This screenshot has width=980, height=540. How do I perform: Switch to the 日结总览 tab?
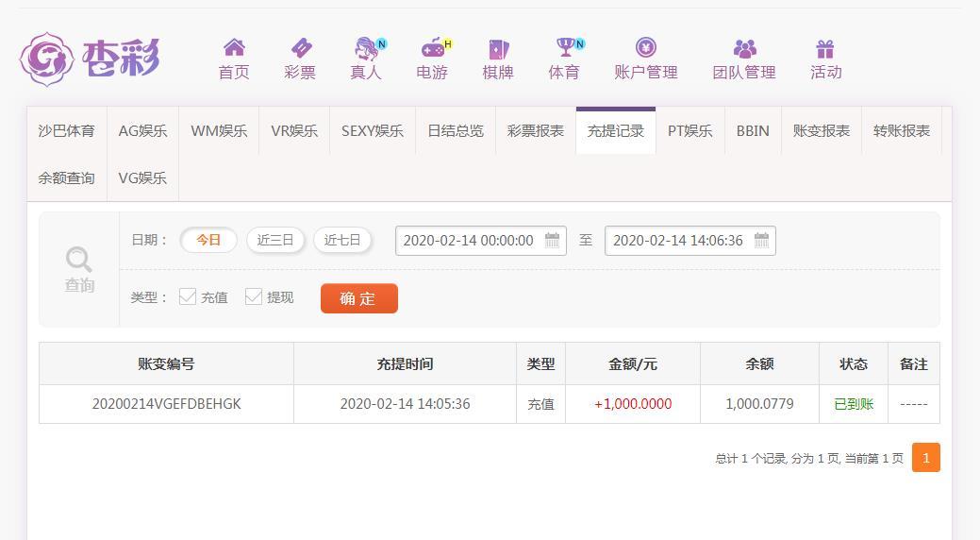(456, 131)
